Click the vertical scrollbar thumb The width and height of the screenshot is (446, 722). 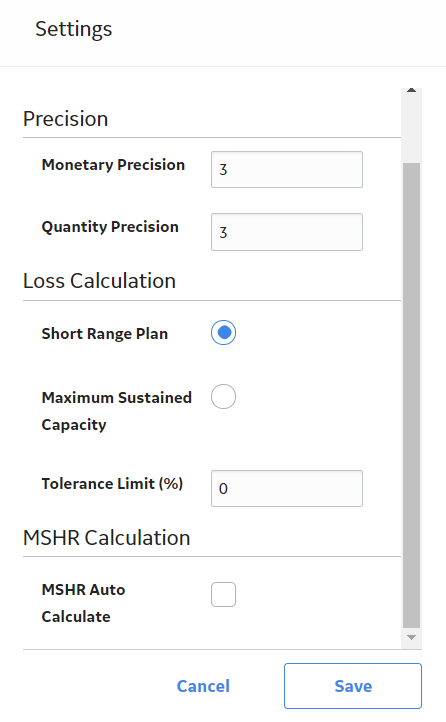pos(411,395)
